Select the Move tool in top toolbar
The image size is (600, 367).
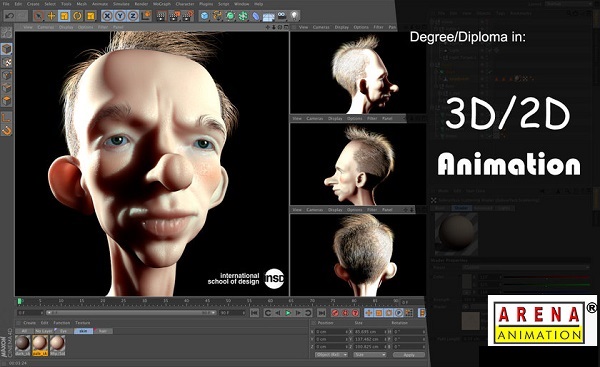(51, 16)
